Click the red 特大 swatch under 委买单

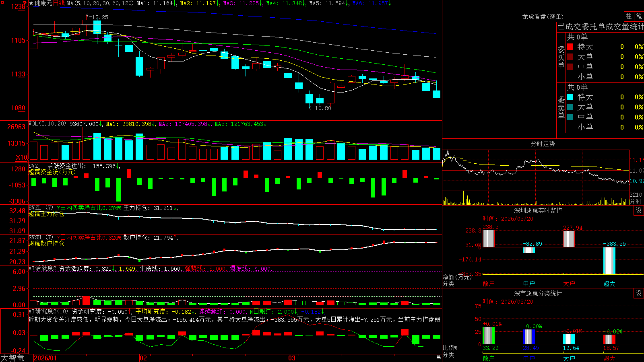[570, 47]
